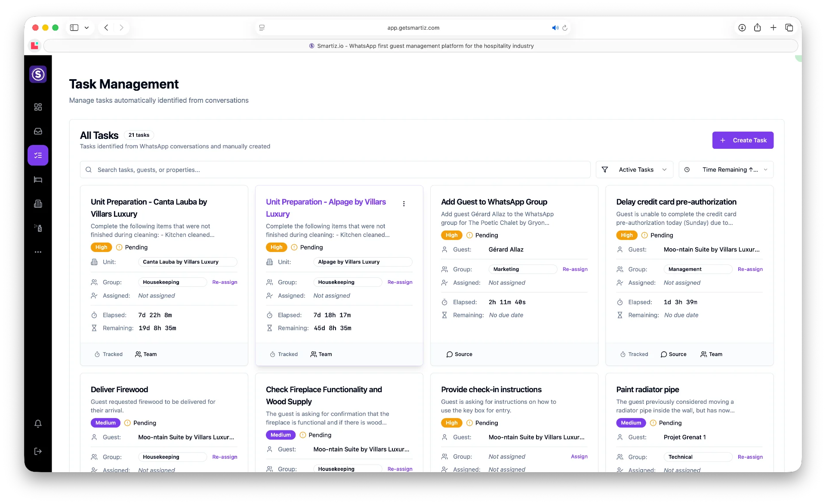Open a new tab with plus icon
Viewport: 826px width, 504px height.
coord(773,28)
